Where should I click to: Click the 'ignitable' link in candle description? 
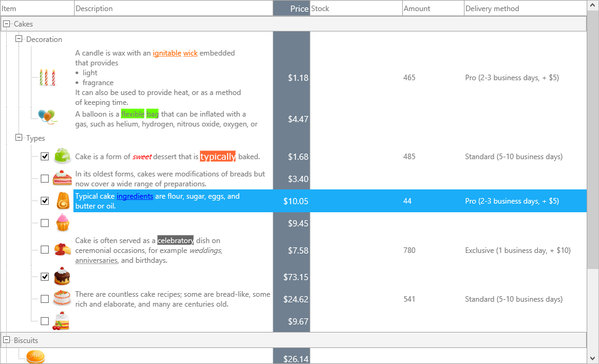[x=167, y=53]
